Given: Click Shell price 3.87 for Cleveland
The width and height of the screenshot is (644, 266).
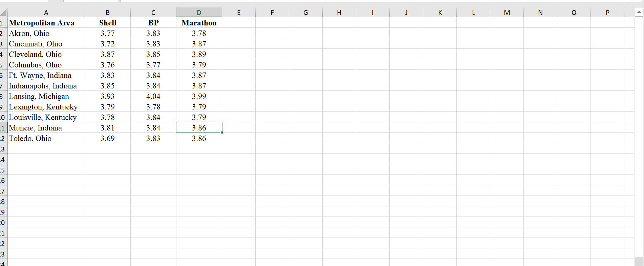Looking at the screenshot, I should (x=108, y=54).
